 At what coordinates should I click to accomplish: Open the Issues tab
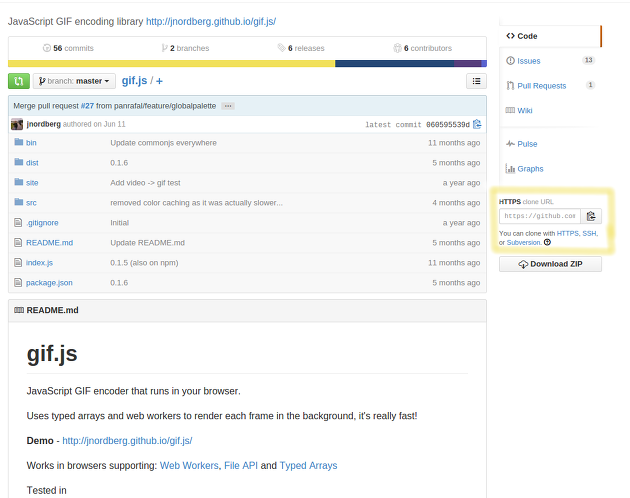click(528, 61)
